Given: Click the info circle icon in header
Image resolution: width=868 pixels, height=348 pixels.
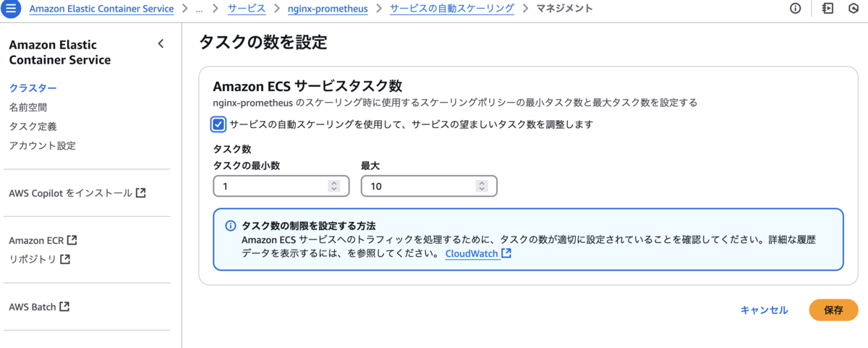Looking at the screenshot, I should pos(796,9).
